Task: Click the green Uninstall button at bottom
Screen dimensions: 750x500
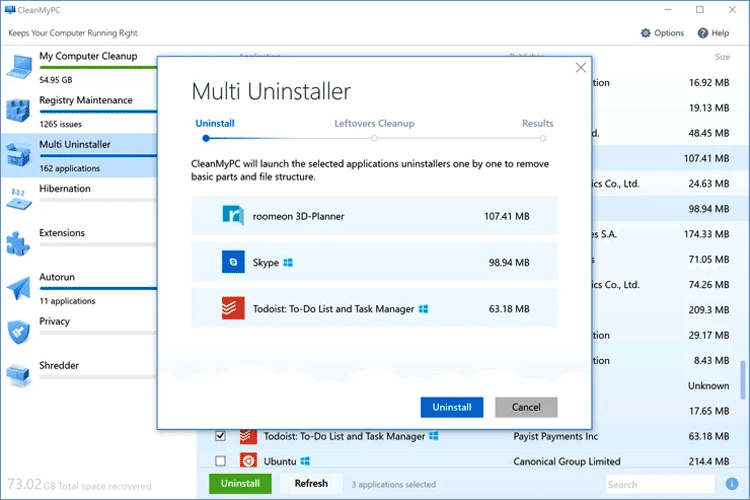Action: (240, 483)
